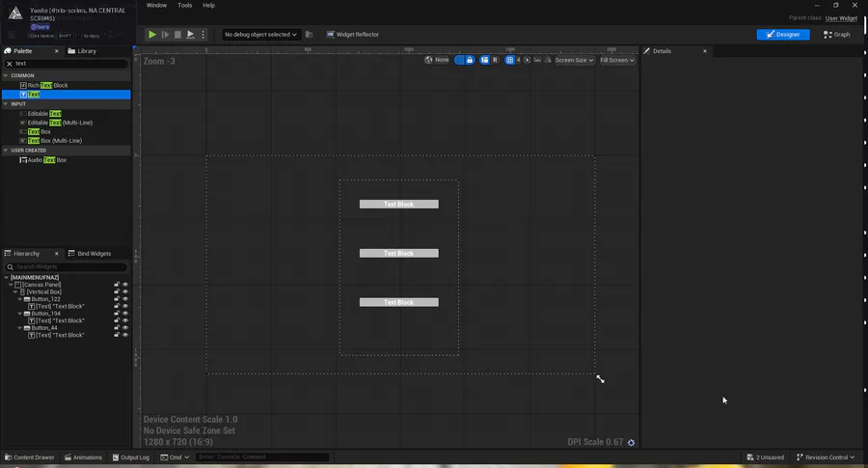Select the Library tab
This screenshot has height=468, width=868.
[x=82, y=51]
